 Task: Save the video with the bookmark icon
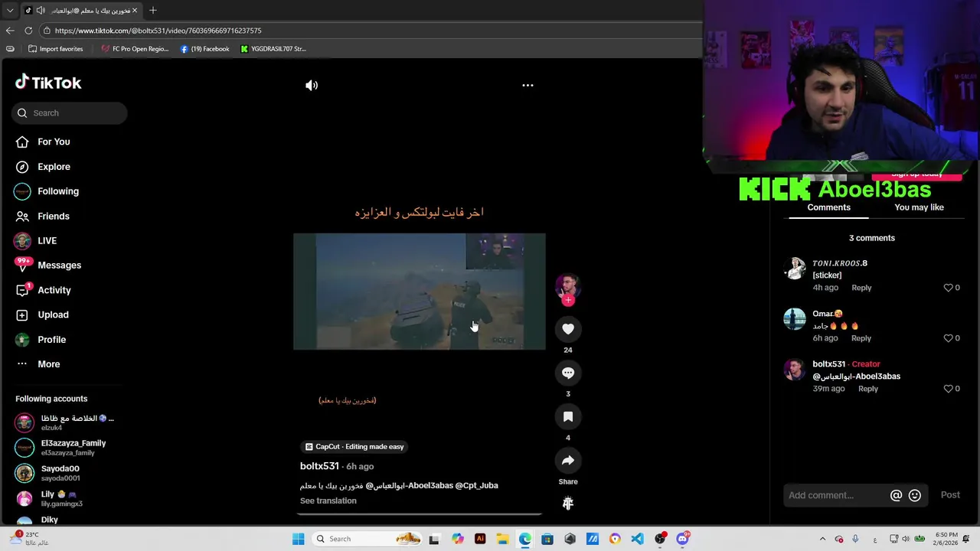point(568,416)
